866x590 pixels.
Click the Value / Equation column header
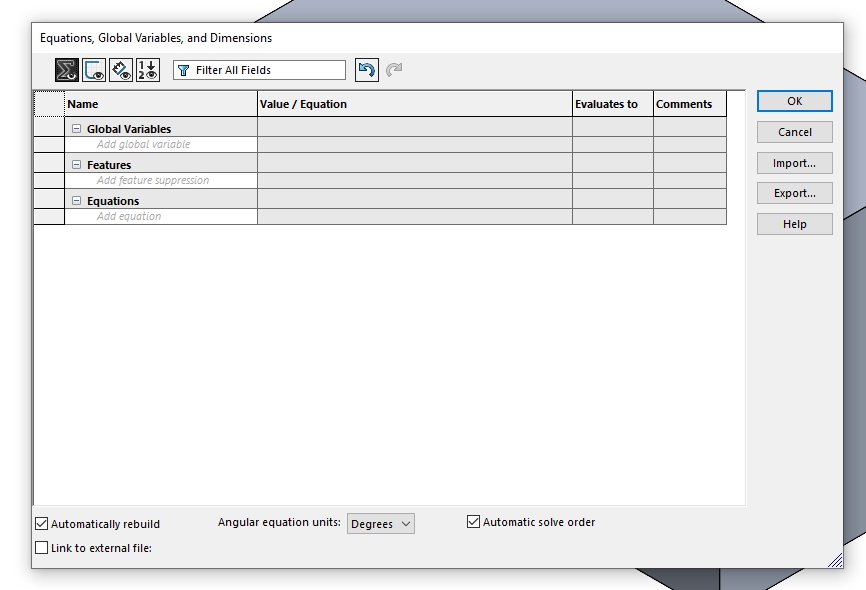click(415, 104)
